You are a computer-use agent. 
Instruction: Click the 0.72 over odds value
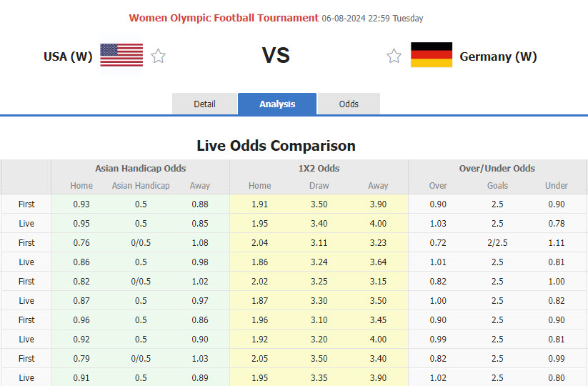click(x=438, y=242)
